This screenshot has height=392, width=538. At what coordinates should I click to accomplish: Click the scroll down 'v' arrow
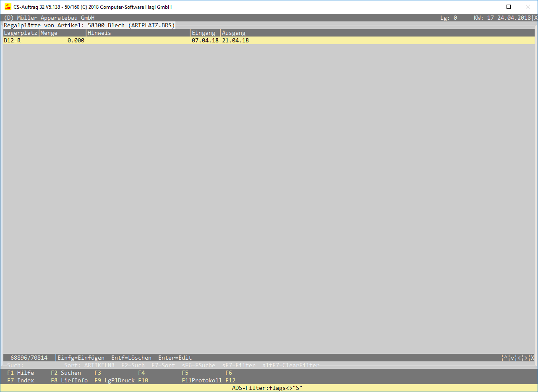click(x=512, y=358)
